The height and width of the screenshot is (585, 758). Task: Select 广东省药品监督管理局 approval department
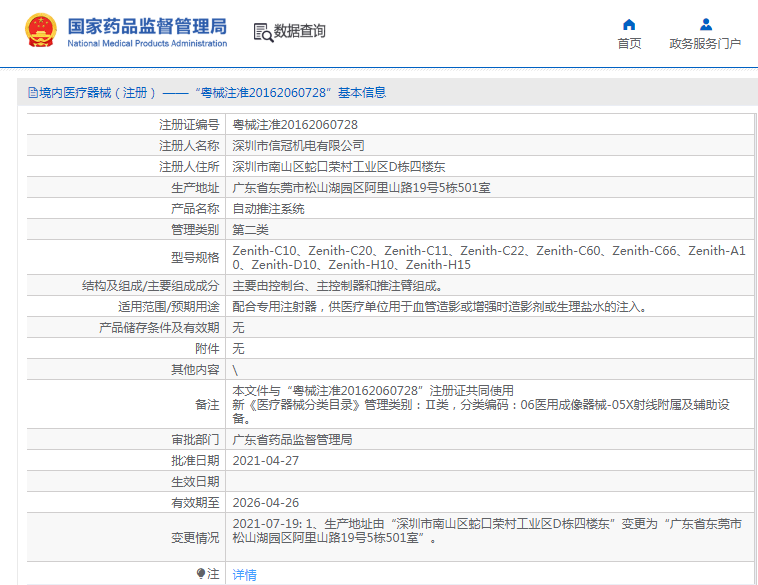point(292,439)
